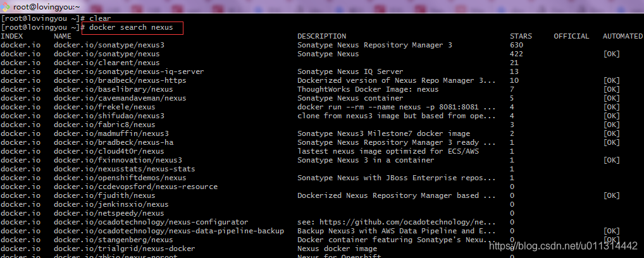This screenshot has width=644, height=258.
Task: Select docker.io/sonatype/nexus3 image name
Action: (109, 45)
